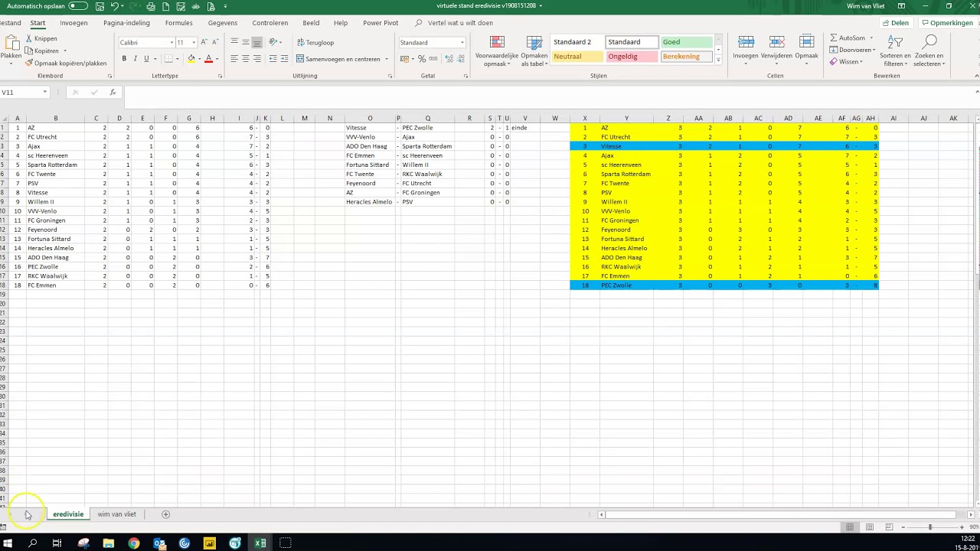Click the Delen share button
The height and width of the screenshot is (551, 980).
[x=895, y=23]
